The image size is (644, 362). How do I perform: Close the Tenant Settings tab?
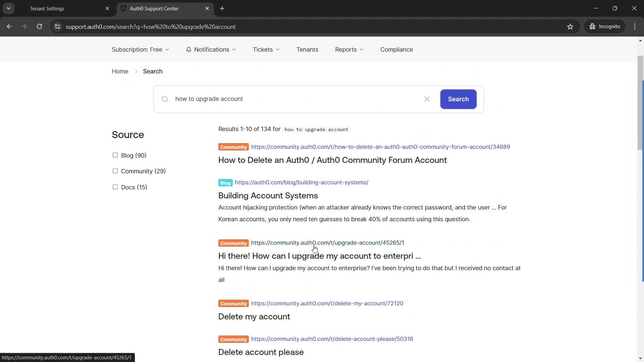107,8
